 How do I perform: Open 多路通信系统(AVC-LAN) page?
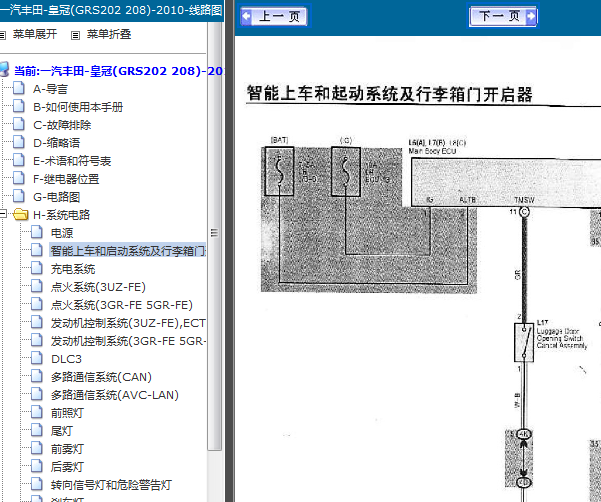pos(115,395)
